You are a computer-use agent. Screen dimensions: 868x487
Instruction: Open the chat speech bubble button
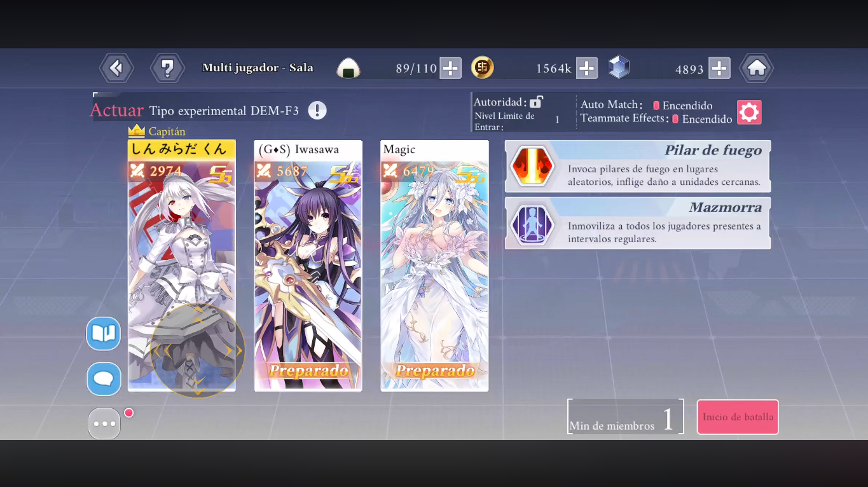pyautogui.click(x=104, y=379)
